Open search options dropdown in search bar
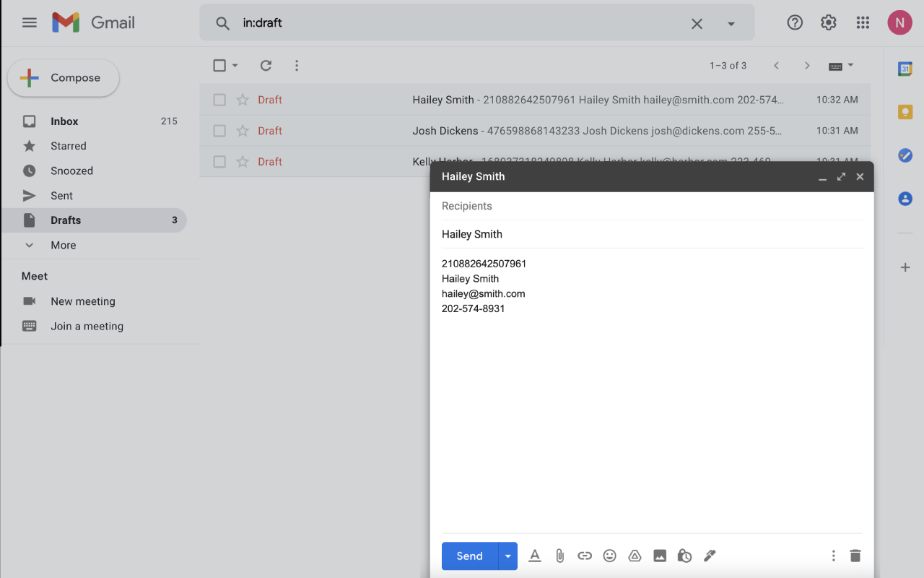 click(731, 23)
